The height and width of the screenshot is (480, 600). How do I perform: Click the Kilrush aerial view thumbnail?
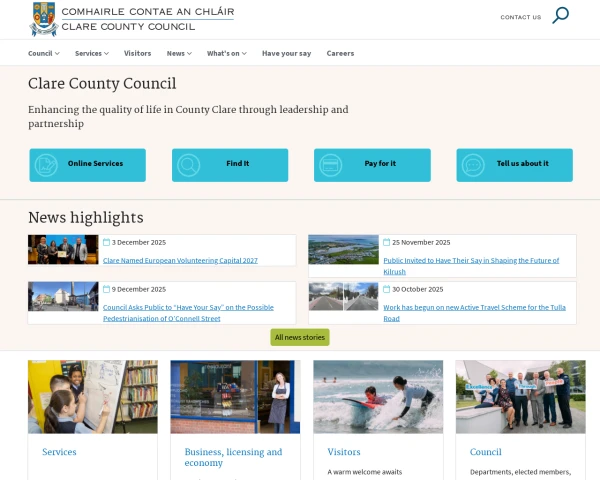point(344,250)
